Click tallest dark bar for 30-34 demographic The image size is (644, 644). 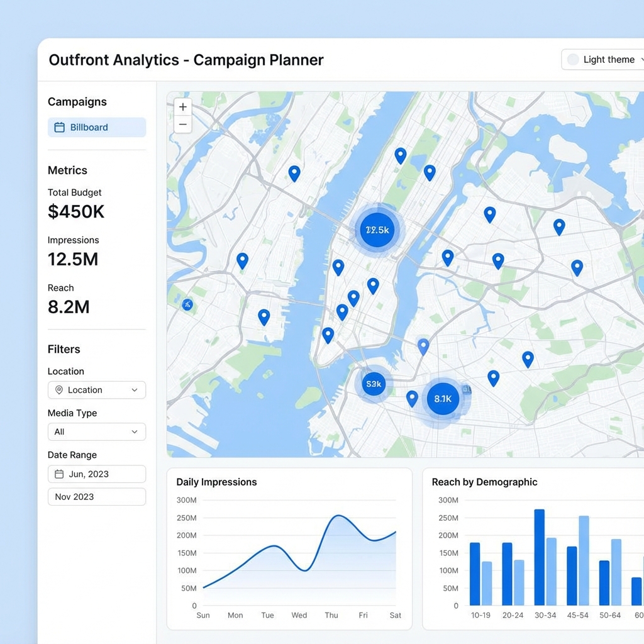point(540,557)
